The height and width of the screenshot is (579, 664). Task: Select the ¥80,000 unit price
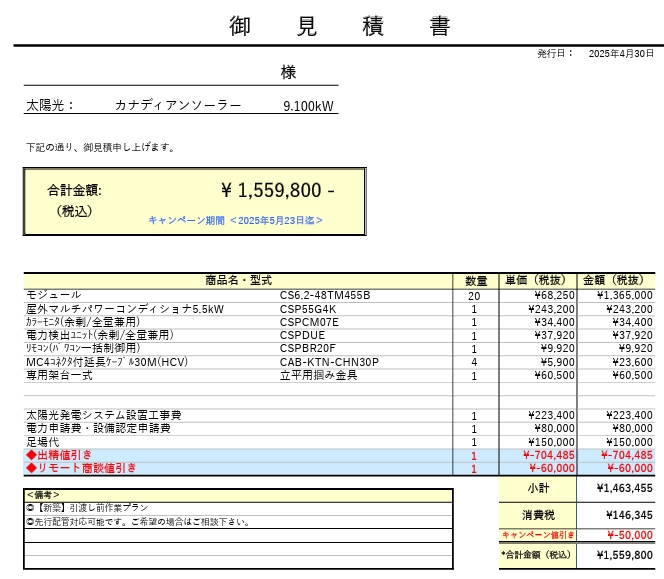(554, 429)
